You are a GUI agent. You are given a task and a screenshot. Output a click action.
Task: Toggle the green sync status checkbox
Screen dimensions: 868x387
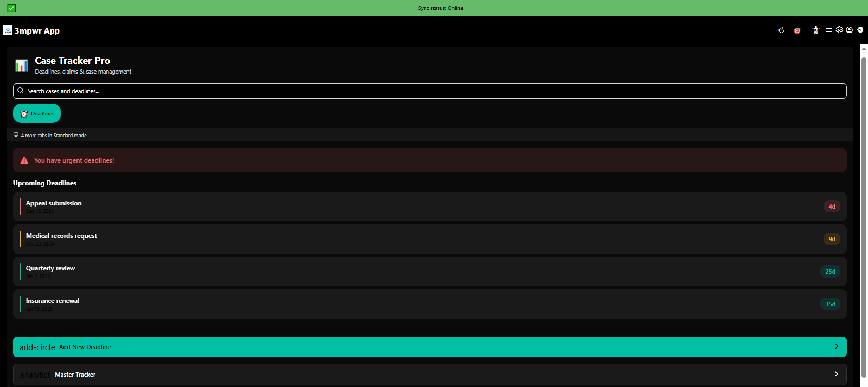pyautogui.click(x=11, y=8)
